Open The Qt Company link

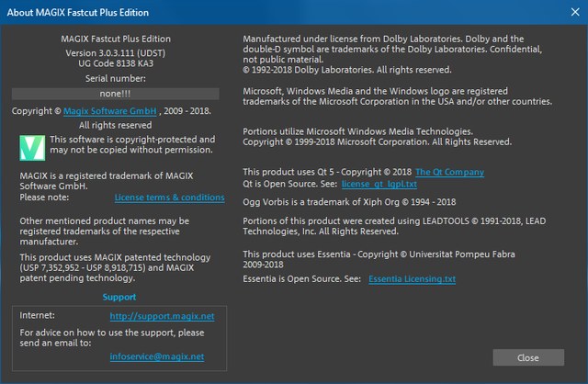pyautogui.click(x=449, y=172)
